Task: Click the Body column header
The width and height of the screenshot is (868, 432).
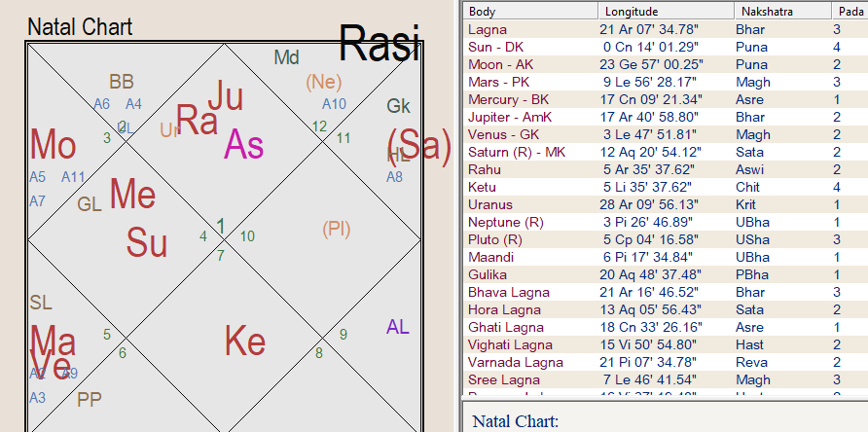Action: pos(531,11)
